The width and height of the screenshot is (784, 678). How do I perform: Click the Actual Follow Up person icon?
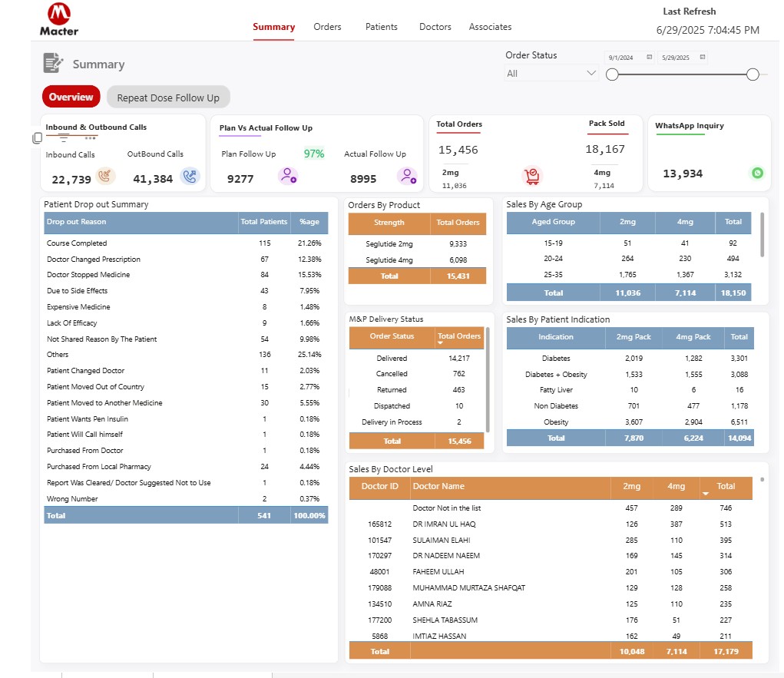409,176
